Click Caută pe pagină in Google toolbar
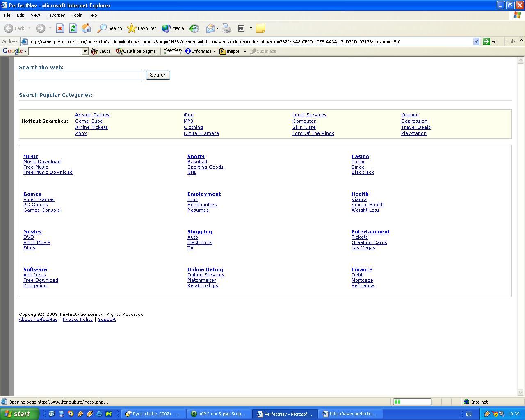This screenshot has height=420, width=525. [136, 51]
